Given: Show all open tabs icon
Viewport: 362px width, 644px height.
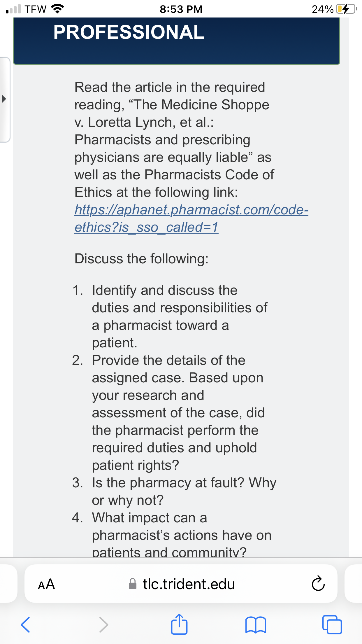Looking at the screenshot, I should (x=332, y=624).
